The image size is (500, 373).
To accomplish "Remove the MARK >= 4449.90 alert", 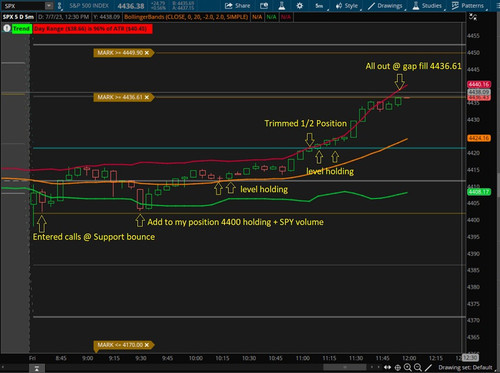I will 147,53.
